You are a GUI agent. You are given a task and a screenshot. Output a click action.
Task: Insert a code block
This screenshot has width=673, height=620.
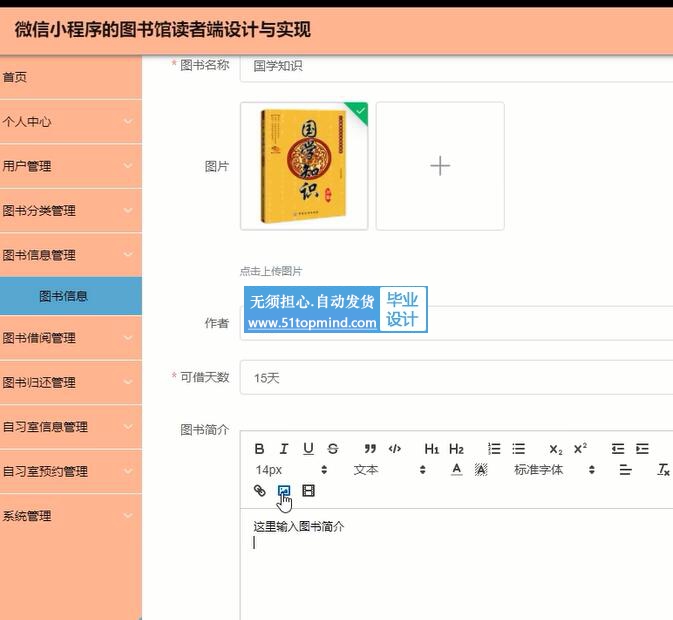[x=395, y=449]
